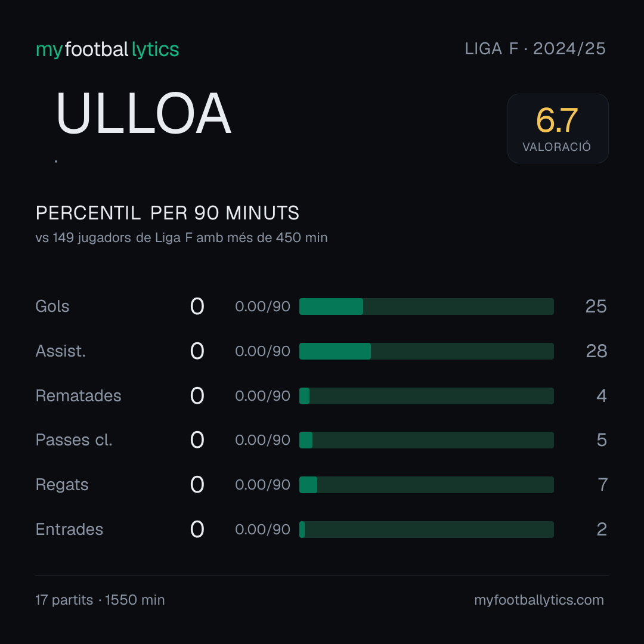Click the Gols stat label
This screenshot has width=644, height=644.
tap(52, 306)
